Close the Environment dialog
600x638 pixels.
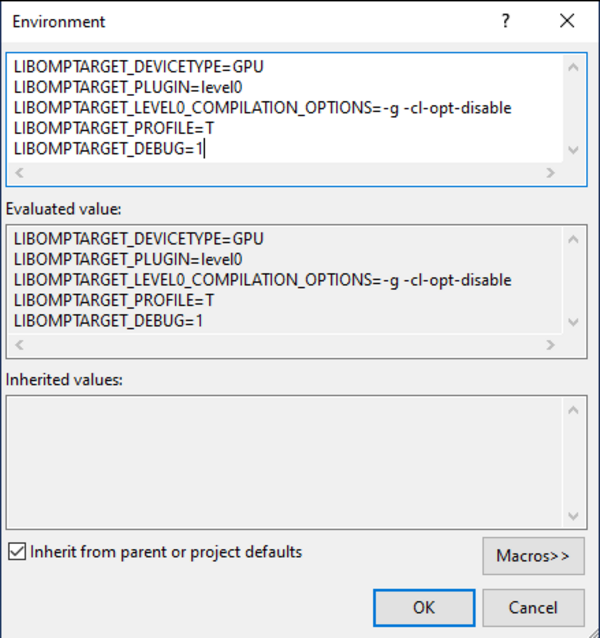(x=567, y=21)
